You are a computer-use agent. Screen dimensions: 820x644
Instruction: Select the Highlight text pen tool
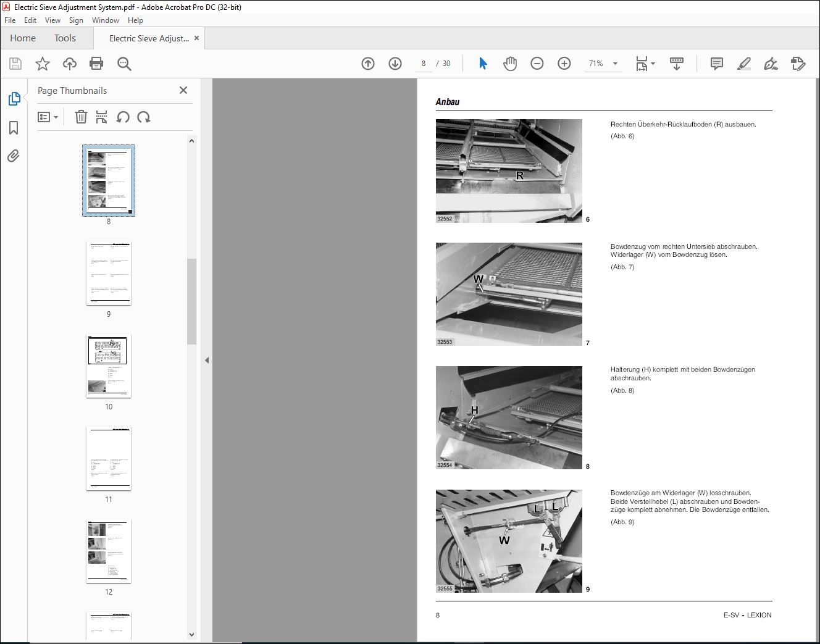744,64
